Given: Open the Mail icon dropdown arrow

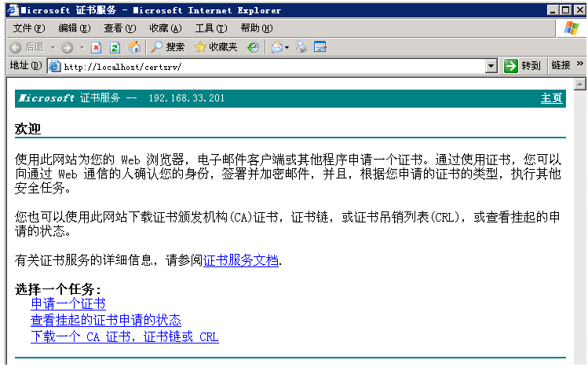Looking at the screenshot, I should 287,47.
